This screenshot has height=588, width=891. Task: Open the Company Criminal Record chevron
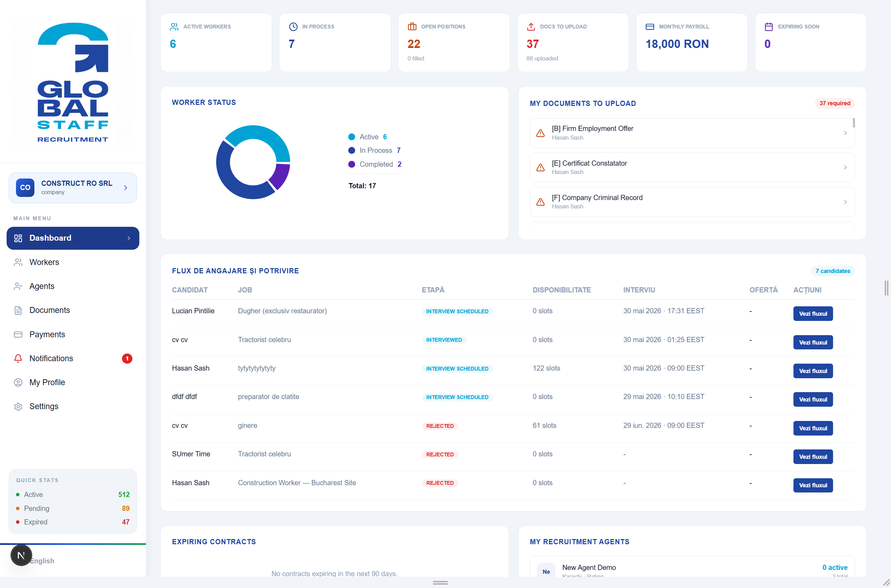(x=845, y=202)
